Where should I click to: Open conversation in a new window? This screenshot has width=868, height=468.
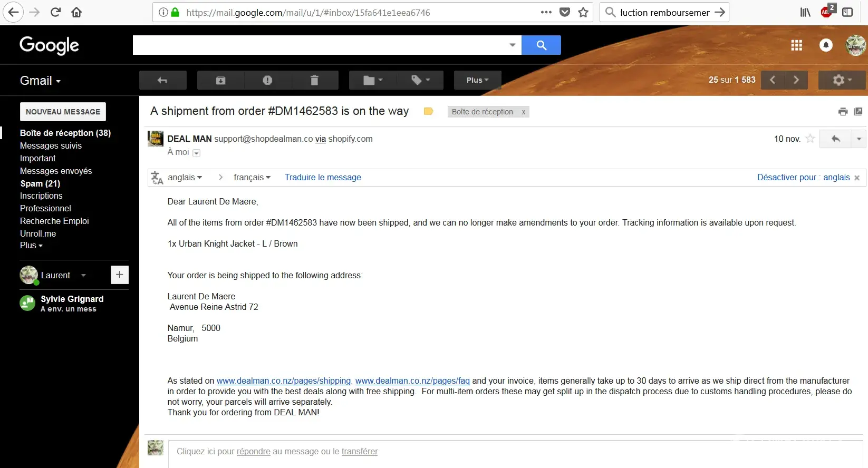click(x=859, y=111)
